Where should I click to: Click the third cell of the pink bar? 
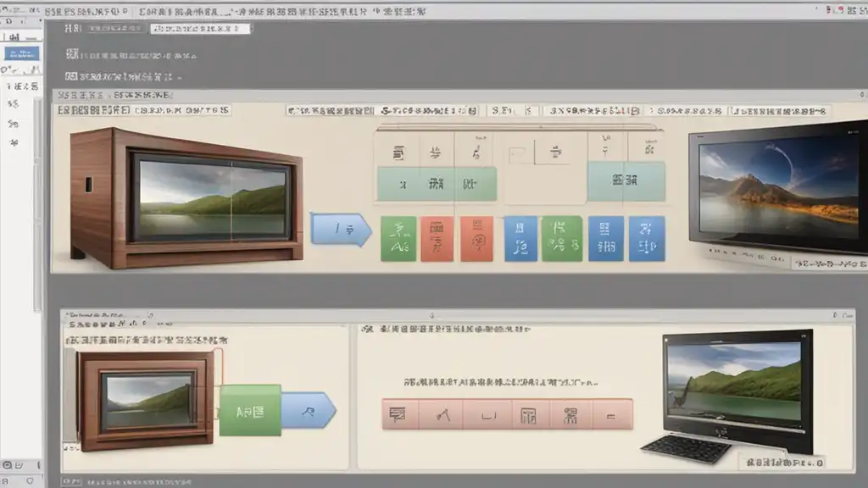[x=487, y=414]
